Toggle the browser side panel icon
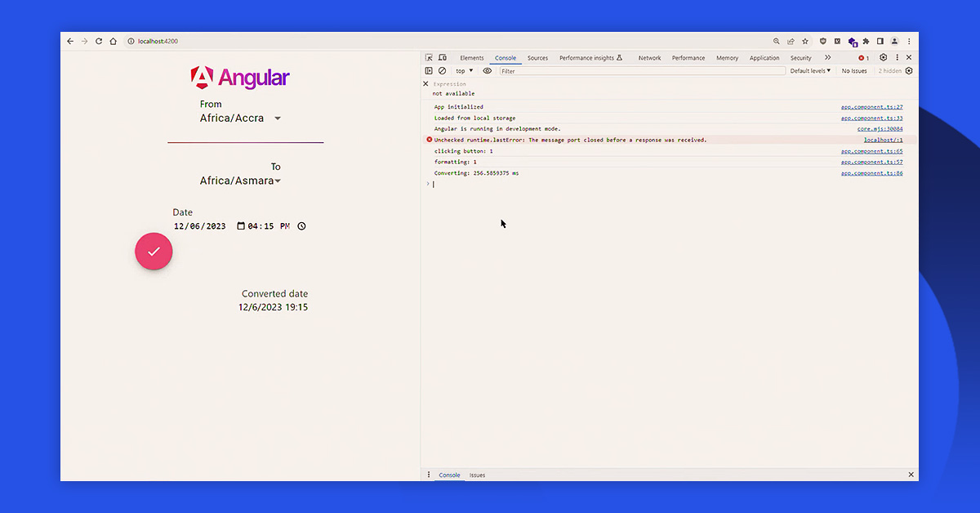This screenshot has width=980, height=513. (880, 41)
